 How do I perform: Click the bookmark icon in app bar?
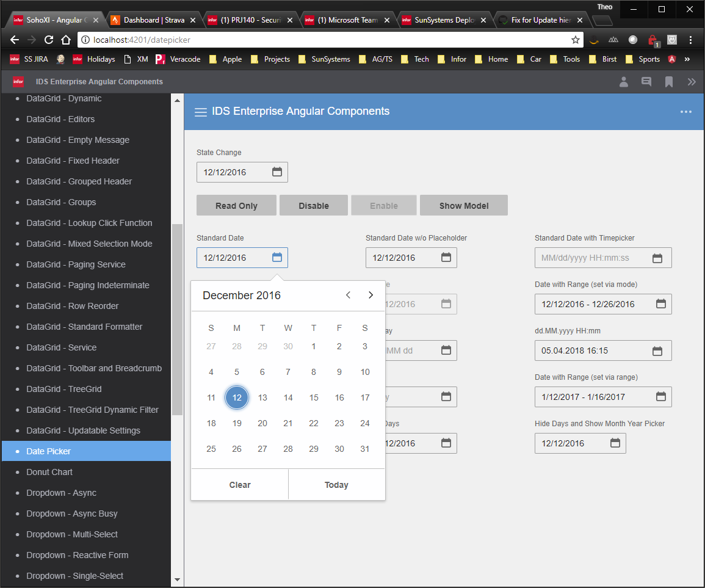[x=668, y=81]
